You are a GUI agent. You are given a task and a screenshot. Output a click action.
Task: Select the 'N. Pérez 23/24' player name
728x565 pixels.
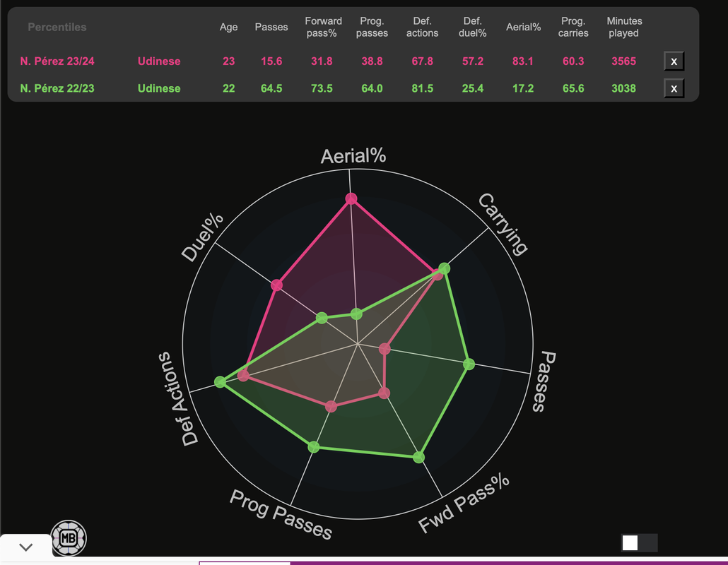[x=57, y=61]
